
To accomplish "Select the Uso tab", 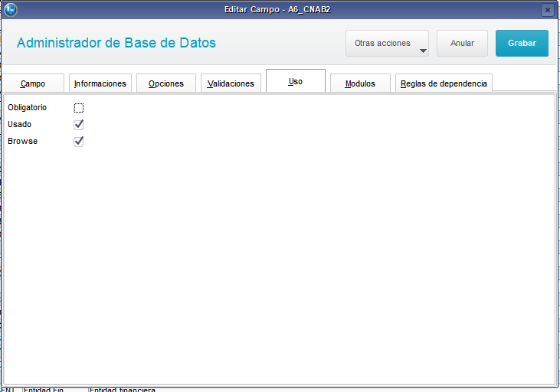I will click(x=296, y=81).
